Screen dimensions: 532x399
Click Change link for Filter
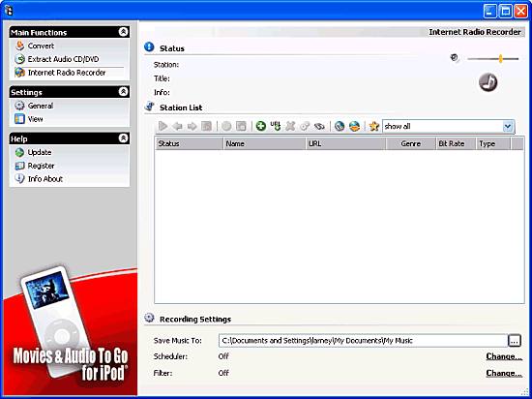pyautogui.click(x=504, y=373)
